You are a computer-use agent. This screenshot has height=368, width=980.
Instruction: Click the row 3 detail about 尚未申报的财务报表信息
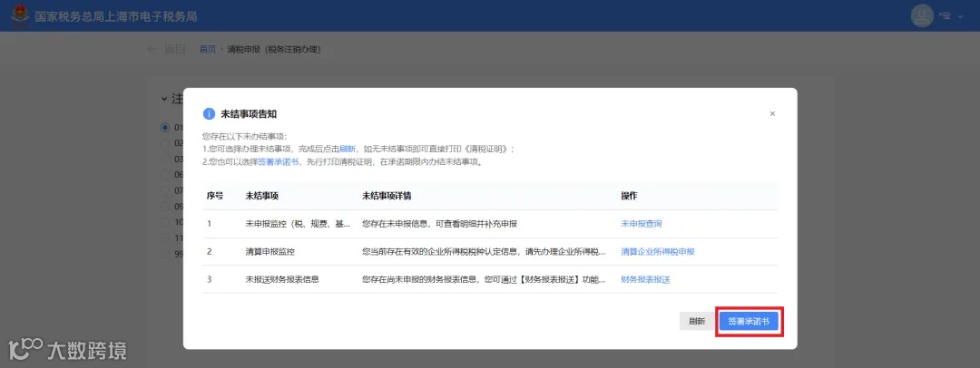pos(484,279)
